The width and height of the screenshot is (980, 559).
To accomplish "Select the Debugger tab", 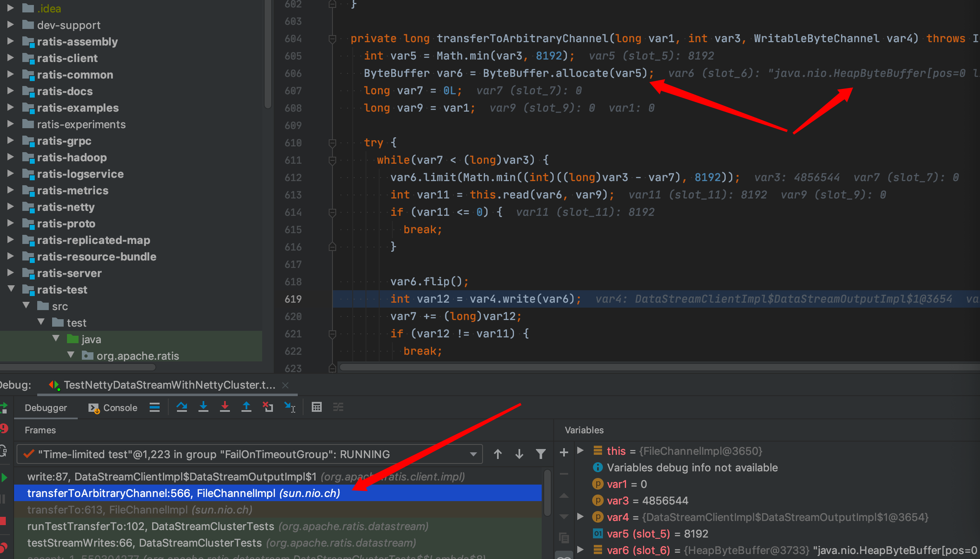I will pyautogui.click(x=45, y=408).
